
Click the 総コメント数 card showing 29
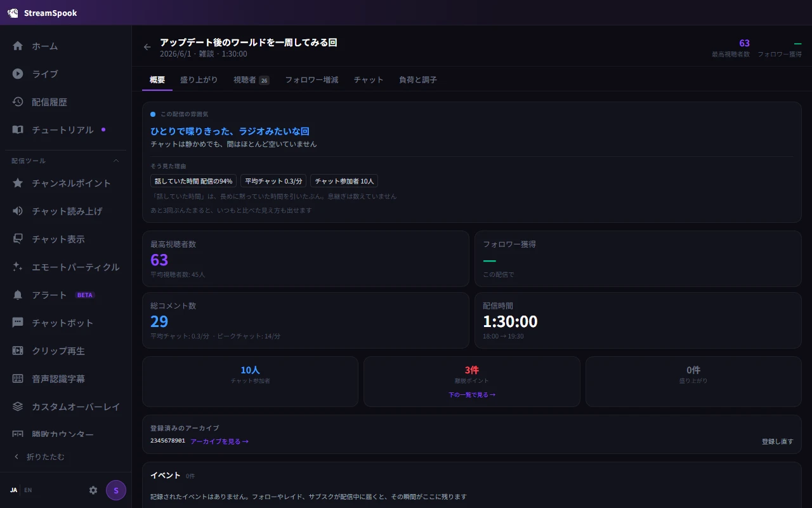click(306, 321)
